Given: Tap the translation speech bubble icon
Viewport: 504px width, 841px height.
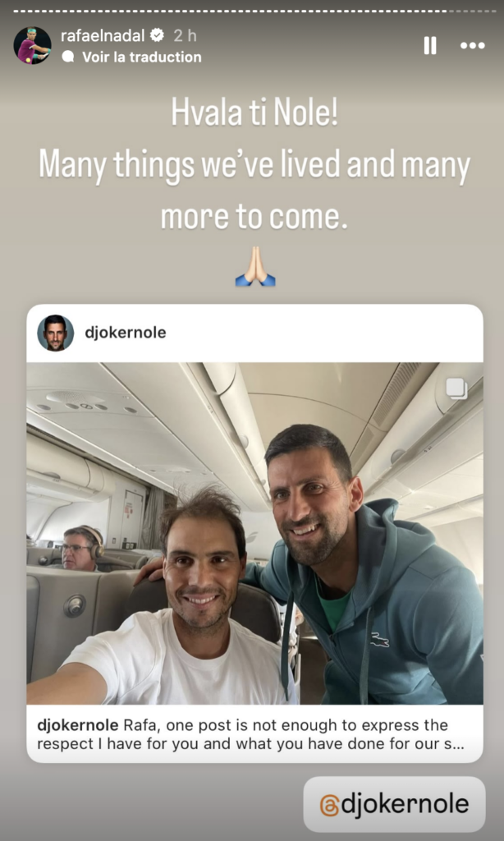Looking at the screenshot, I should 68,57.
